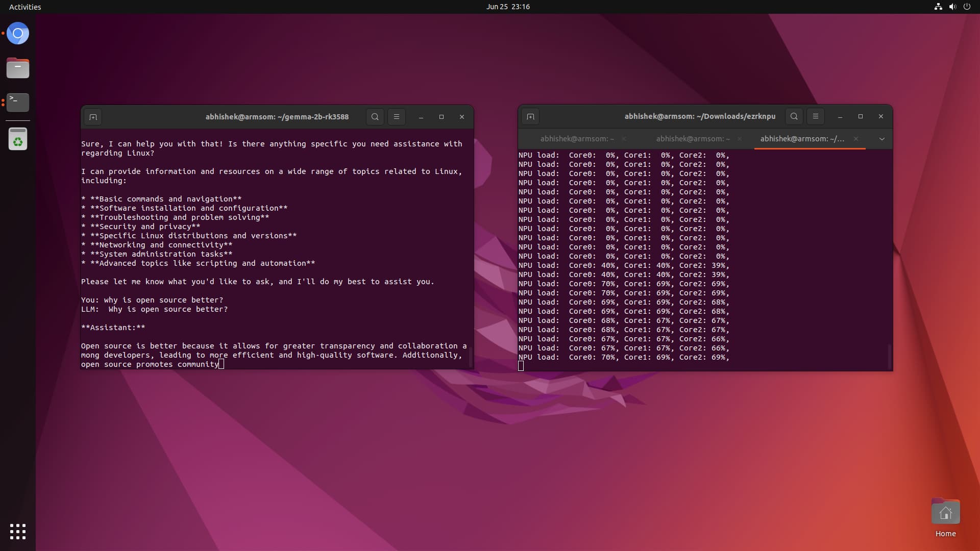Open new tab in gemma-2b-rk3588 terminal
The width and height of the screenshot is (980, 551).
(x=93, y=117)
